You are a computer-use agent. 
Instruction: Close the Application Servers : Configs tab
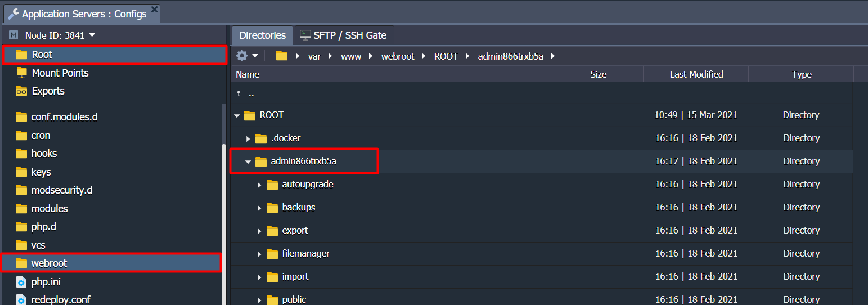click(155, 11)
